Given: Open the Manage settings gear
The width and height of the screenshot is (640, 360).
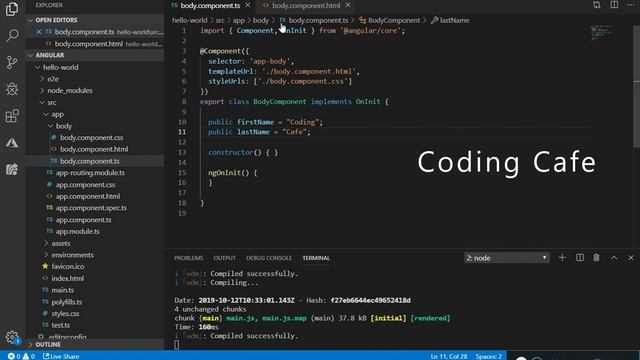Looking at the screenshot, I should click(12, 337).
